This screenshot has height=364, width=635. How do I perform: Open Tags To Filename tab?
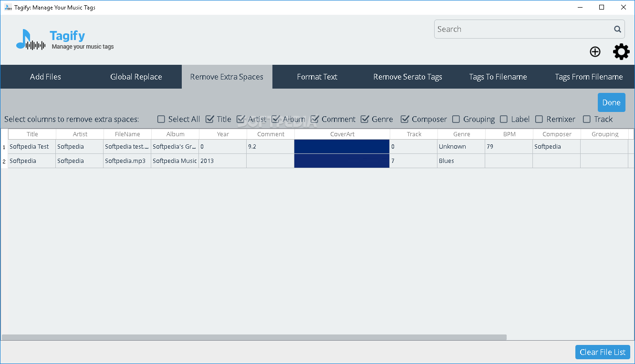498,77
